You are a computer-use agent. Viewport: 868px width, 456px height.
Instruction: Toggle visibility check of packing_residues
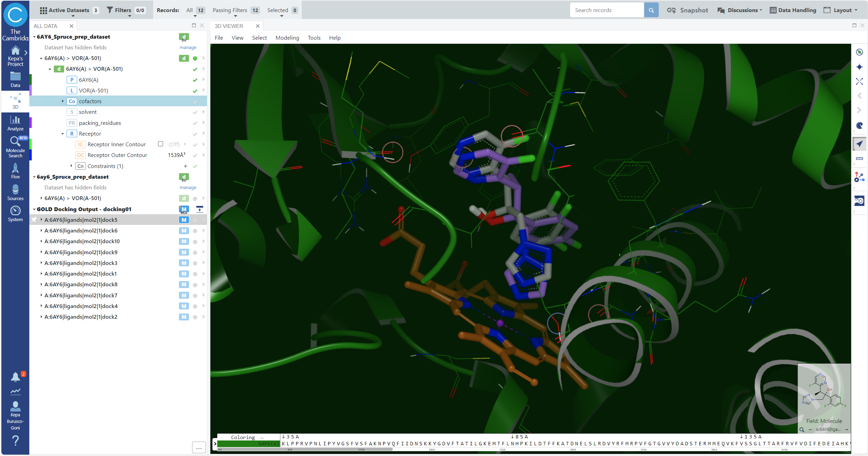[x=195, y=123]
